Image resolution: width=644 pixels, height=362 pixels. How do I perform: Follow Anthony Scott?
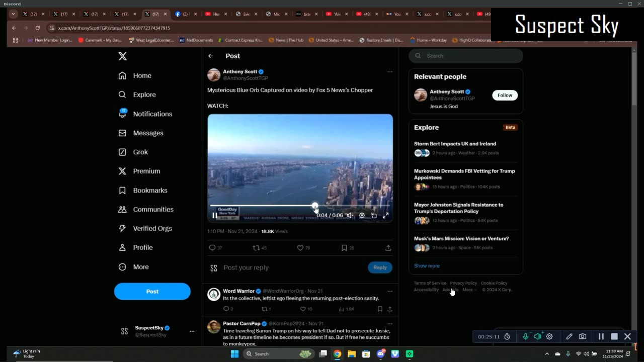tap(505, 95)
